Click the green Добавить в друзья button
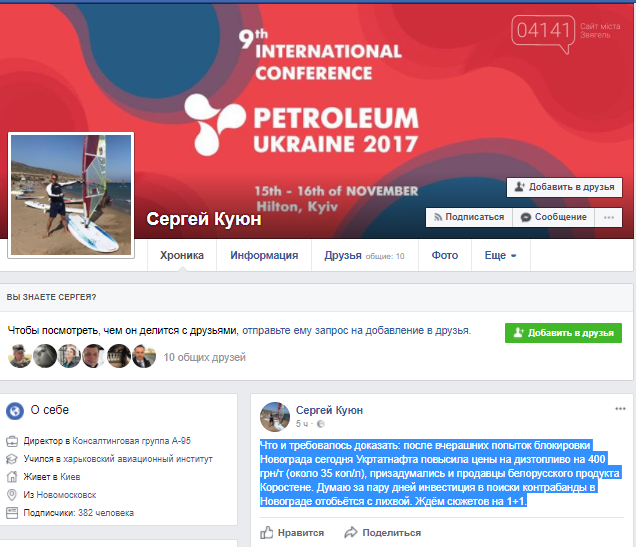This screenshot has width=636, height=547. tap(563, 333)
